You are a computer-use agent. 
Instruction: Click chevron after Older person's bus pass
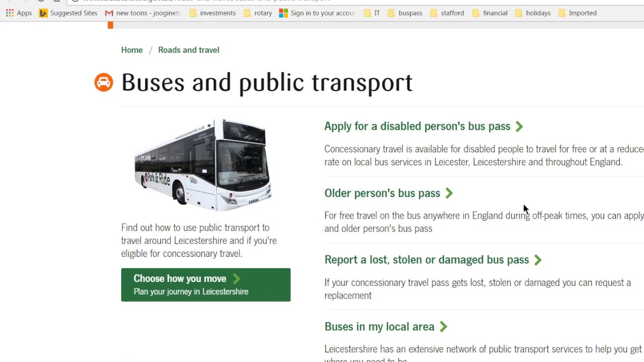tap(449, 193)
